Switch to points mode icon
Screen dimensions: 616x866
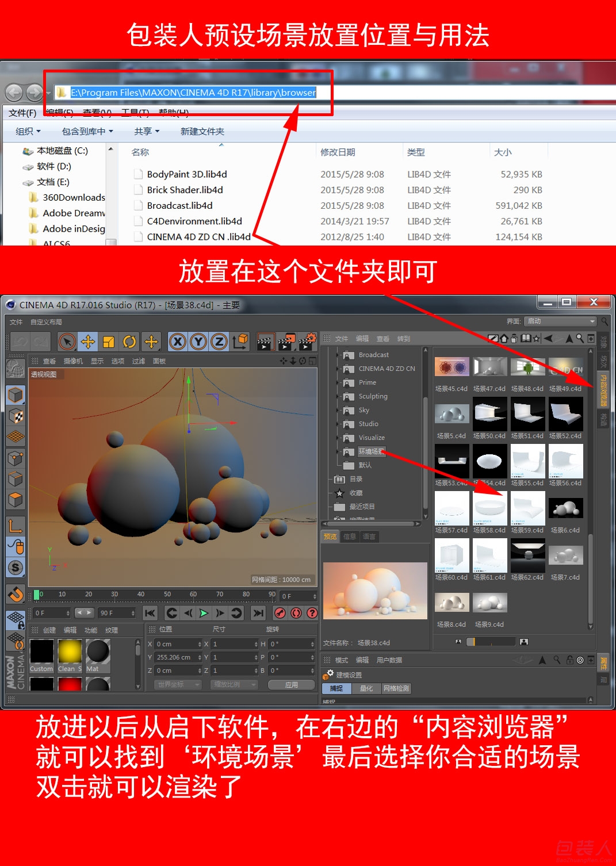(16, 458)
